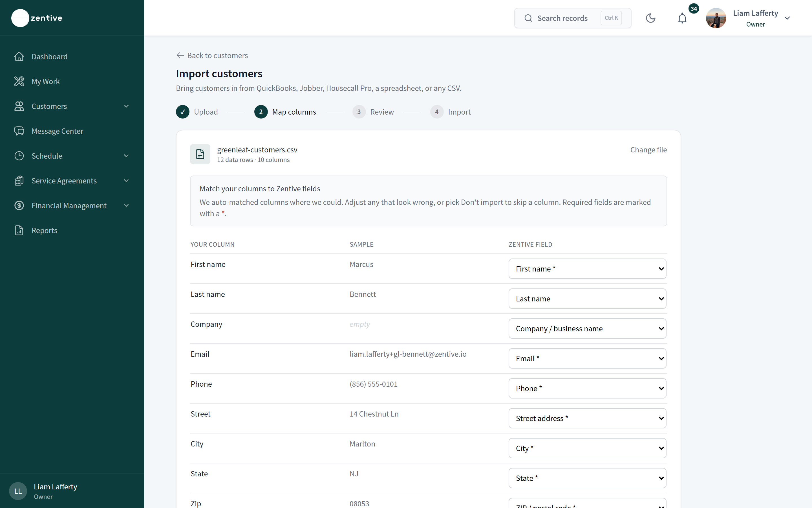This screenshot has height=508, width=812.
Task: Click the LL avatar in sidebar footer
Action: [x=18, y=491]
